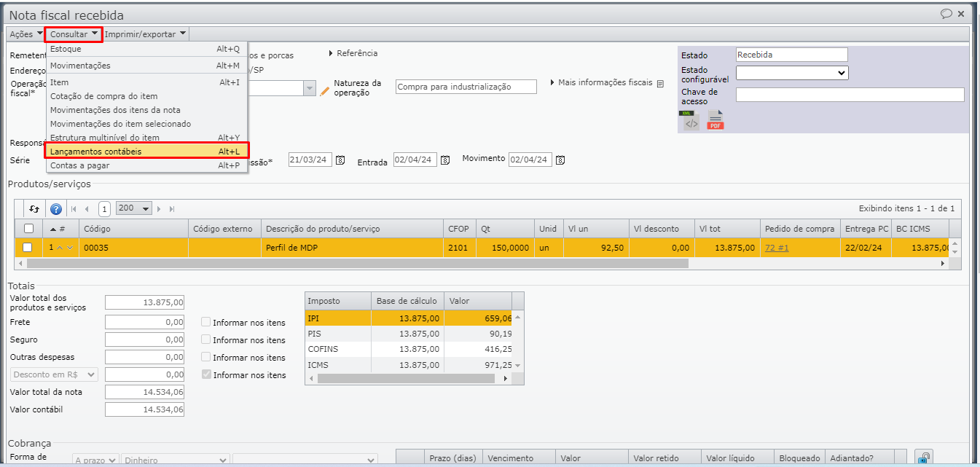Image resolution: width=980 pixels, height=467 pixels.
Task: Go to next page of items grid
Action: tap(160, 208)
